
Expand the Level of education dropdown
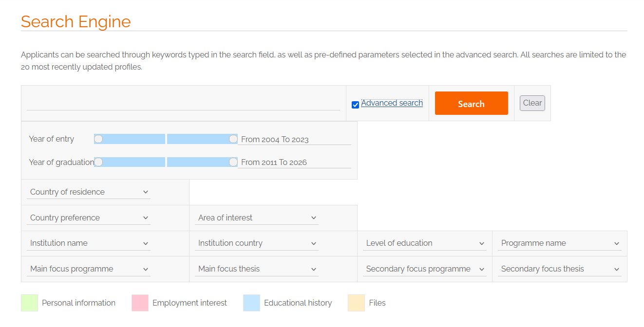click(x=425, y=243)
